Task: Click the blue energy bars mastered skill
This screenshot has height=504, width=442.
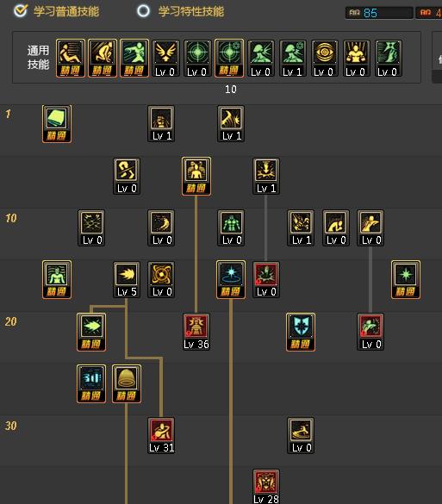Action: 91,383
